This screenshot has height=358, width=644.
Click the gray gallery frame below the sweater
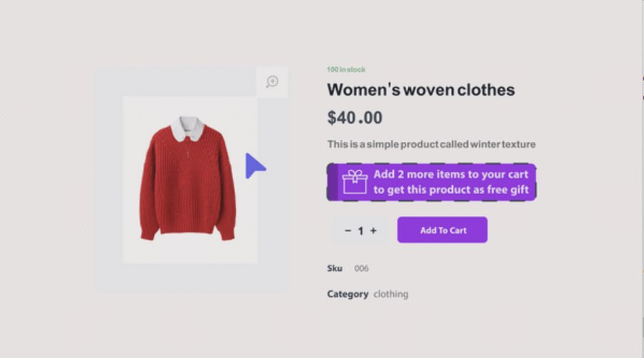click(x=193, y=278)
